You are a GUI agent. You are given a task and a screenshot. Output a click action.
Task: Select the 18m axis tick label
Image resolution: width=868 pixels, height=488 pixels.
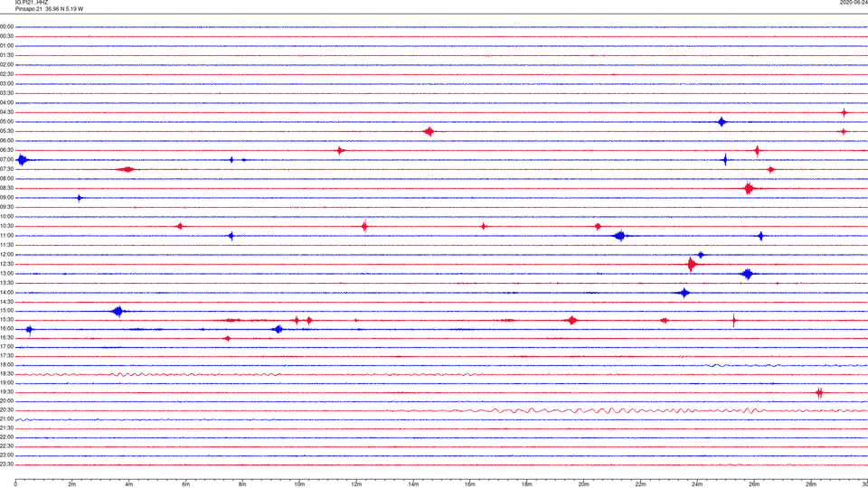coord(526,484)
